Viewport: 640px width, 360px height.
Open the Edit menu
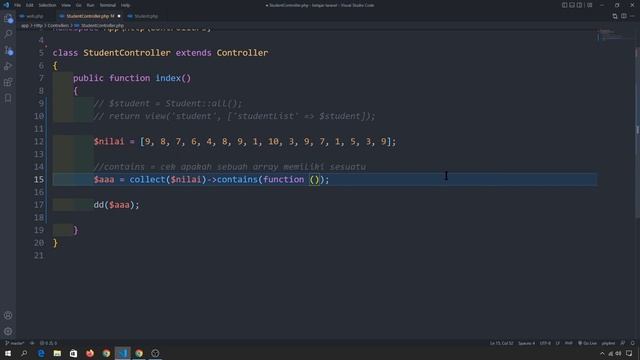30,5
